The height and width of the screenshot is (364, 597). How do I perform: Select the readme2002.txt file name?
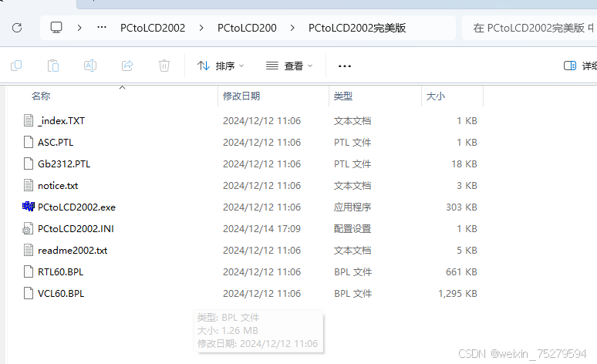pos(73,251)
